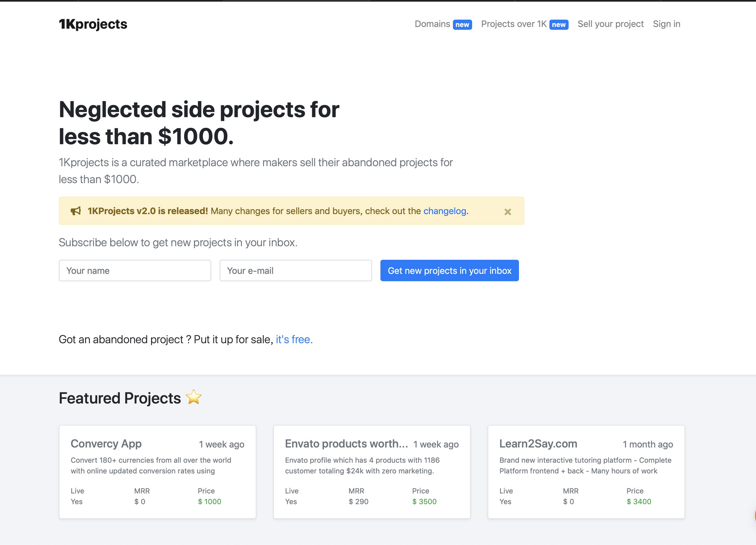This screenshot has width=756, height=545.
Task: Focus the Your name input field
Action: click(x=135, y=270)
